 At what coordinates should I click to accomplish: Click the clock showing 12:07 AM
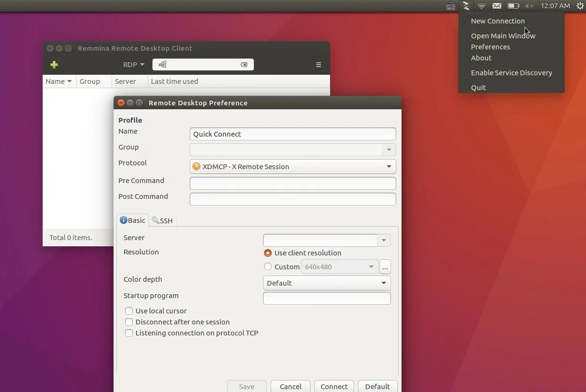click(555, 6)
